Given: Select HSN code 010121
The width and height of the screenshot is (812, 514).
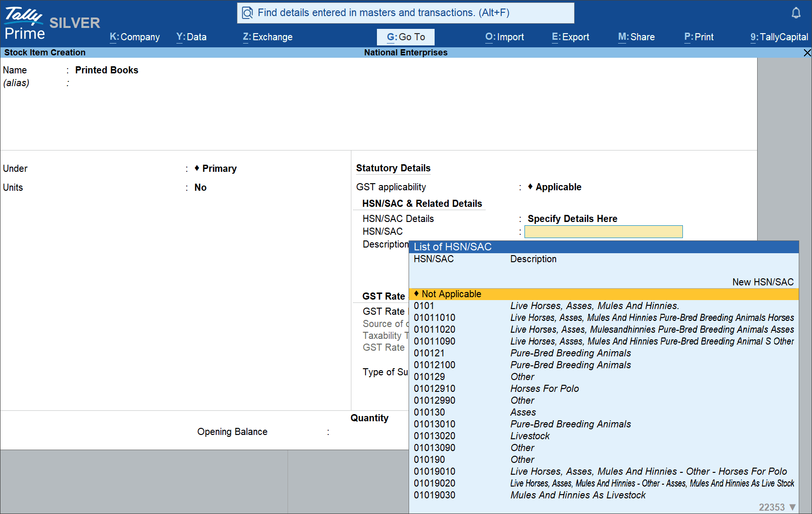Looking at the screenshot, I should (x=604, y=353).
